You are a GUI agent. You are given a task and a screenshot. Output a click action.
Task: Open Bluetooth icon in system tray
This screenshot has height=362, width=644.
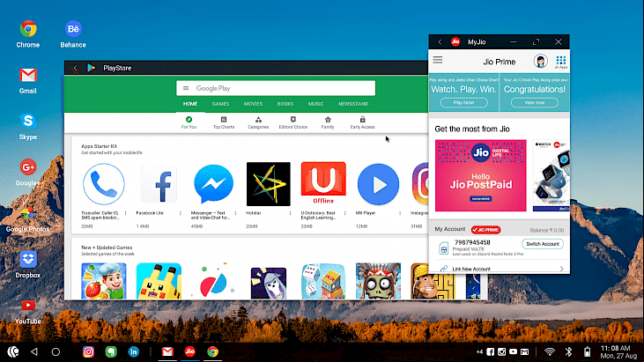tap(568, 351)
